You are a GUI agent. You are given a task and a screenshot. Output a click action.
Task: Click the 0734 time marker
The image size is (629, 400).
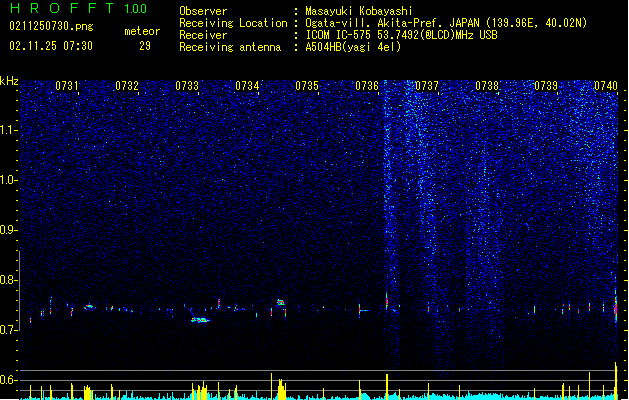coord(247,86)
